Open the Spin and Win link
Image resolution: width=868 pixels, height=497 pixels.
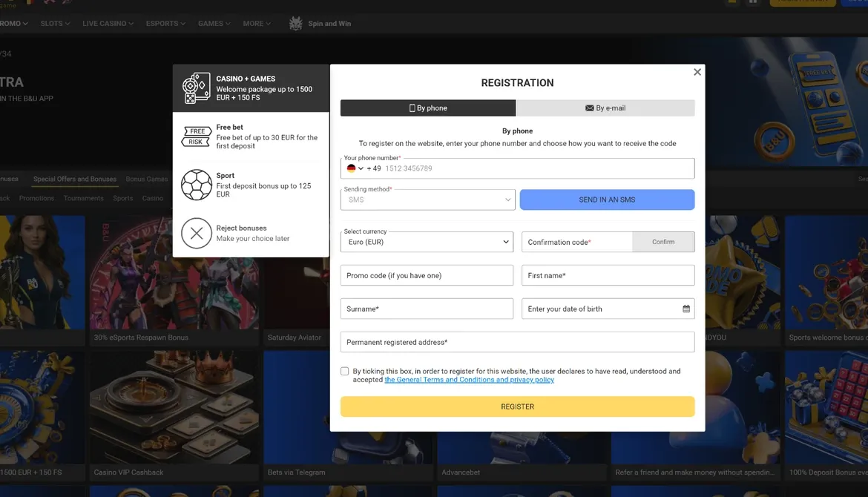[x=329, y=23]
